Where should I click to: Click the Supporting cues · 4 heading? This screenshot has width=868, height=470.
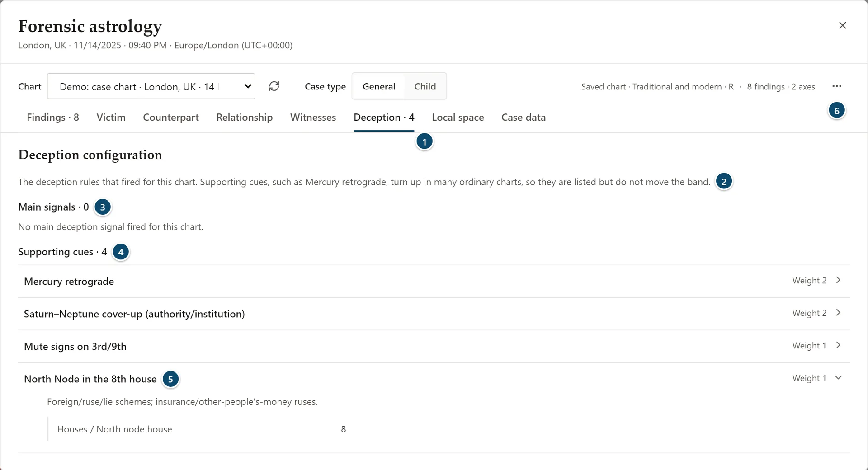coord(62,252)
